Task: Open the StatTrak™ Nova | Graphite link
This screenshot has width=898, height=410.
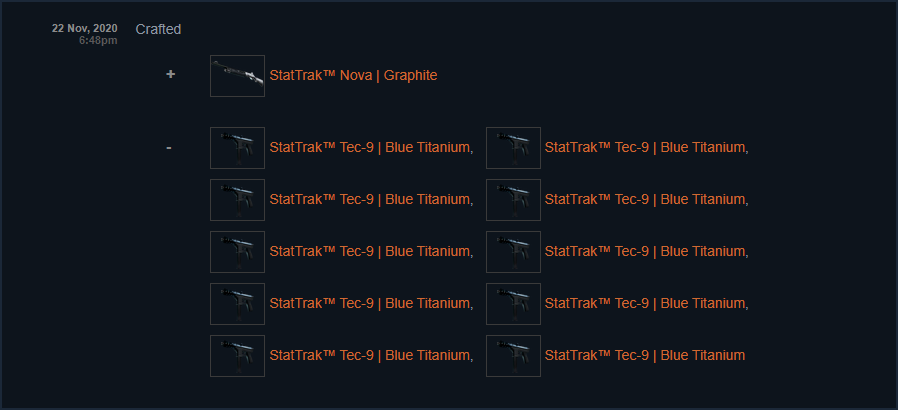Action: point(353,75)
